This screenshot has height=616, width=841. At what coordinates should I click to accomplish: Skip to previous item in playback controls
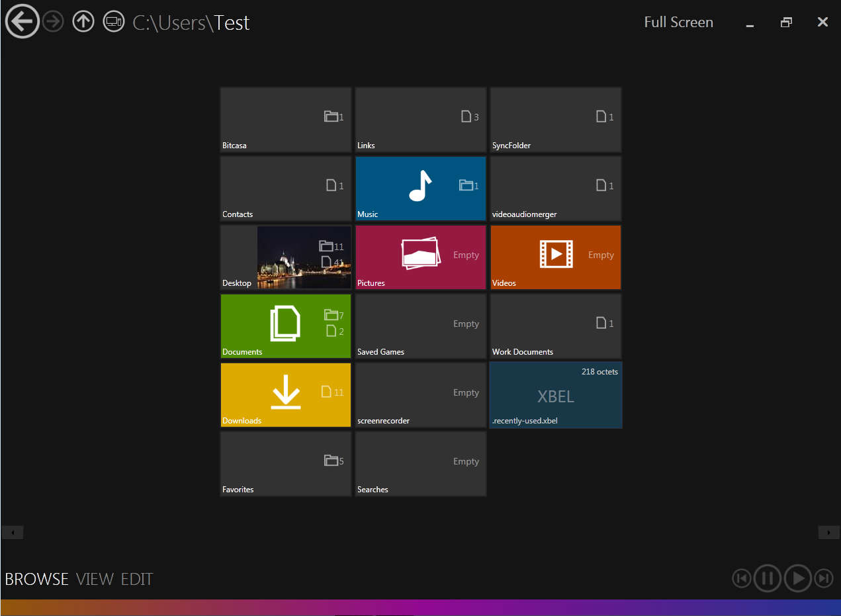(x=742, y=579)
